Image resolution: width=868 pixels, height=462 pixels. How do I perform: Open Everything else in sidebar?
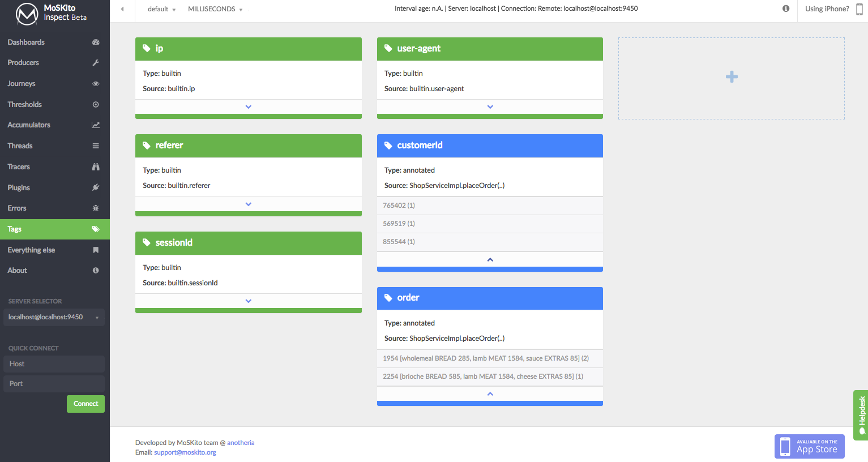click(55, 250)
